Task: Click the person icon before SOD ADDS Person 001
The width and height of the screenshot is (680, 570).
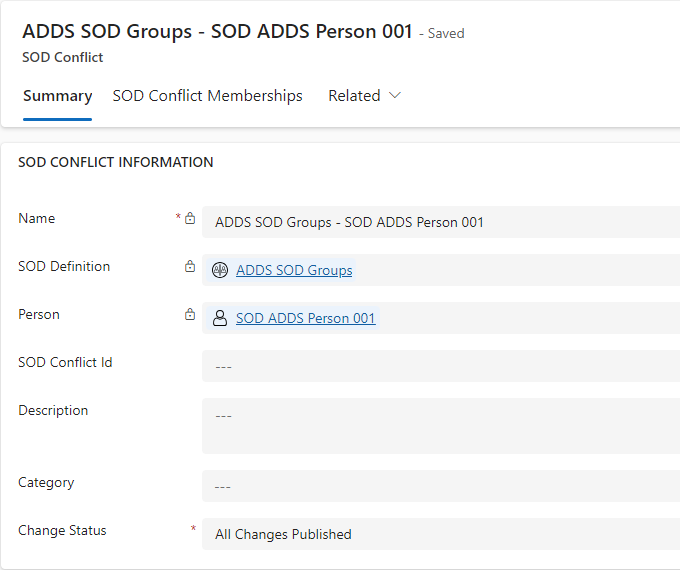Action: (220, 318)
